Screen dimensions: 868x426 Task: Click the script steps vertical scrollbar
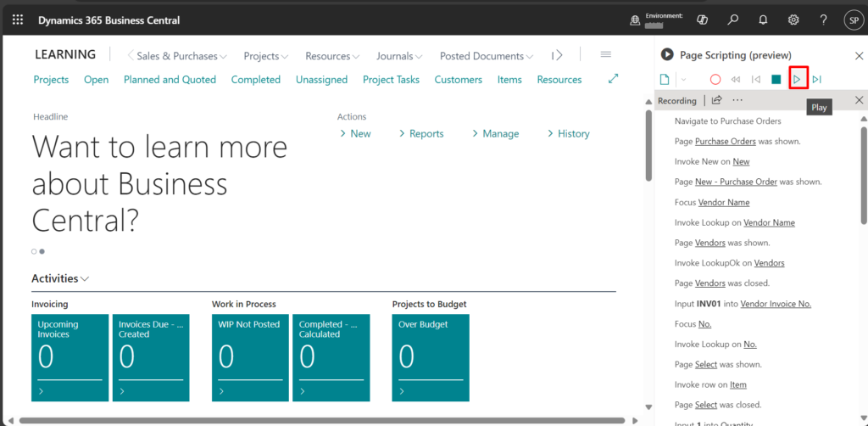tap(864, 175)
